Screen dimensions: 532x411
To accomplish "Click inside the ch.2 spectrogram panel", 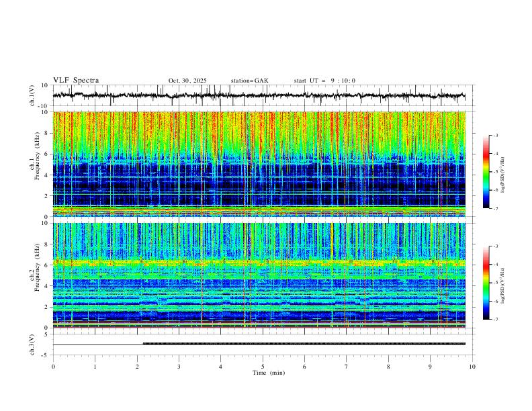I will point(259,275).
